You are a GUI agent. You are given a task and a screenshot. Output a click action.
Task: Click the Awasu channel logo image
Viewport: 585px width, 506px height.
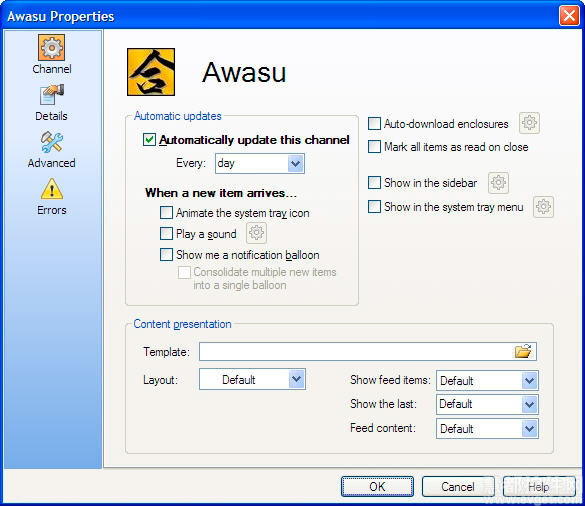point(151,72)
